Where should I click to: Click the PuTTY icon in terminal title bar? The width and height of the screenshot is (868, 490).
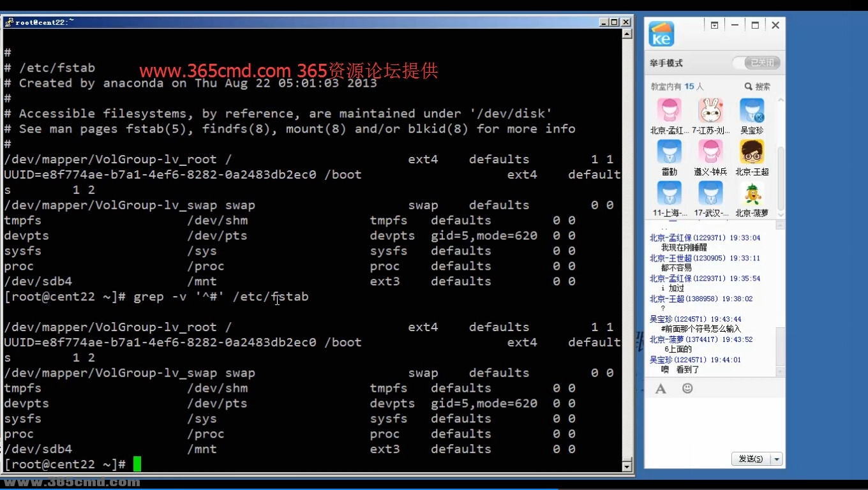pyautogui.click(x=9, y=21)
